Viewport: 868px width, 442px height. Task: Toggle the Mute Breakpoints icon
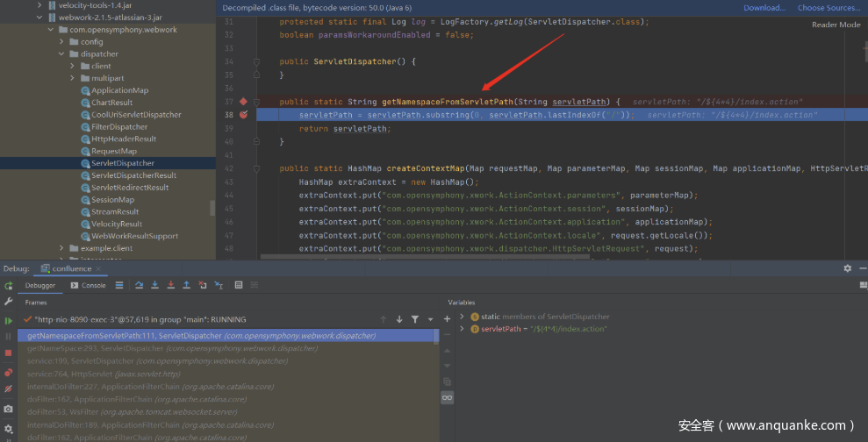click(8, 389)
